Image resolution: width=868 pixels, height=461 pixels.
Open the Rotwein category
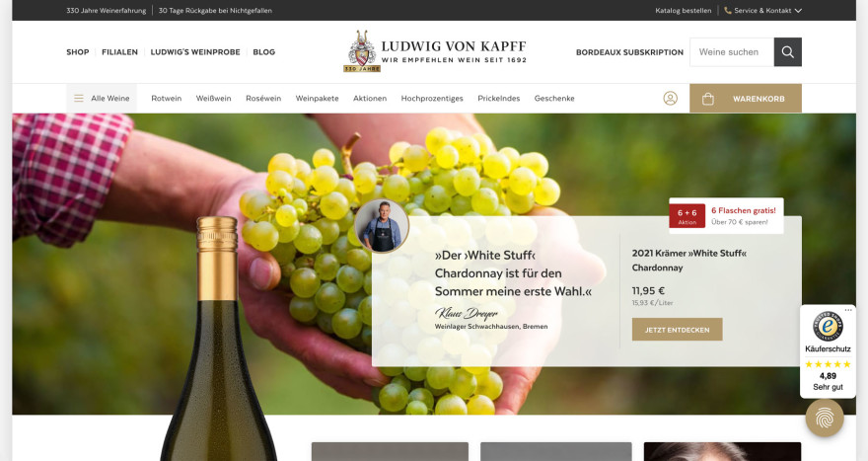pos(166,98)
